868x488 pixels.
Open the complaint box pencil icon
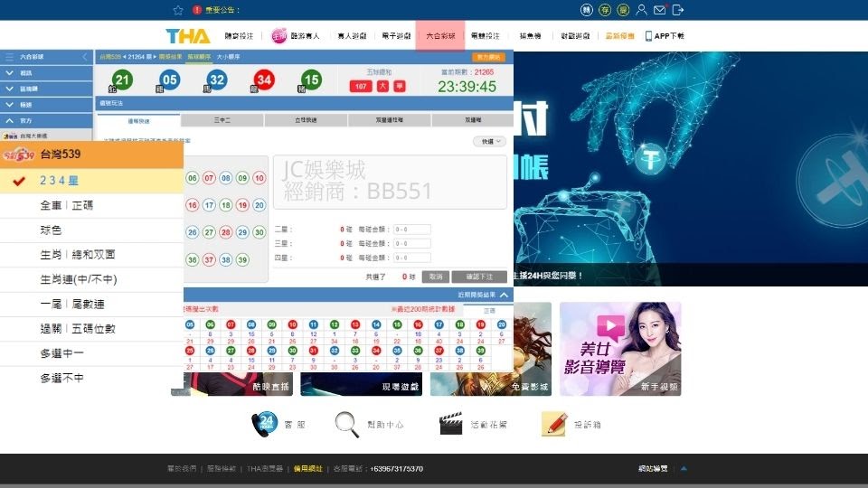click(553, 424)
